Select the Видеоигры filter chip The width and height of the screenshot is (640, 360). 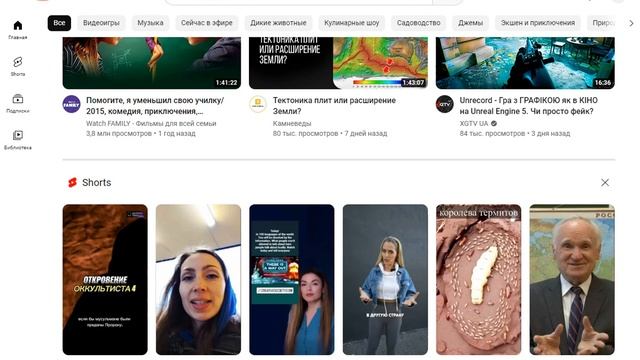pyautogui.click(x=101, y=23)
